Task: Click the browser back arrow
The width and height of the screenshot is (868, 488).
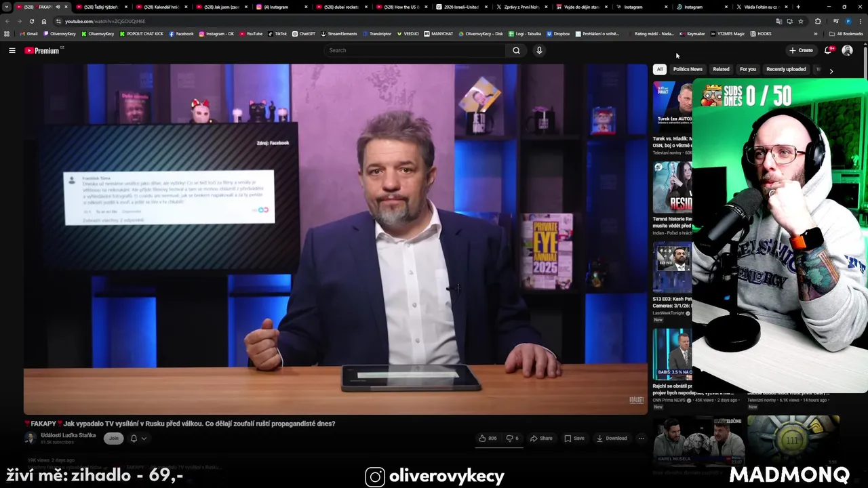Action: point(7,21)
